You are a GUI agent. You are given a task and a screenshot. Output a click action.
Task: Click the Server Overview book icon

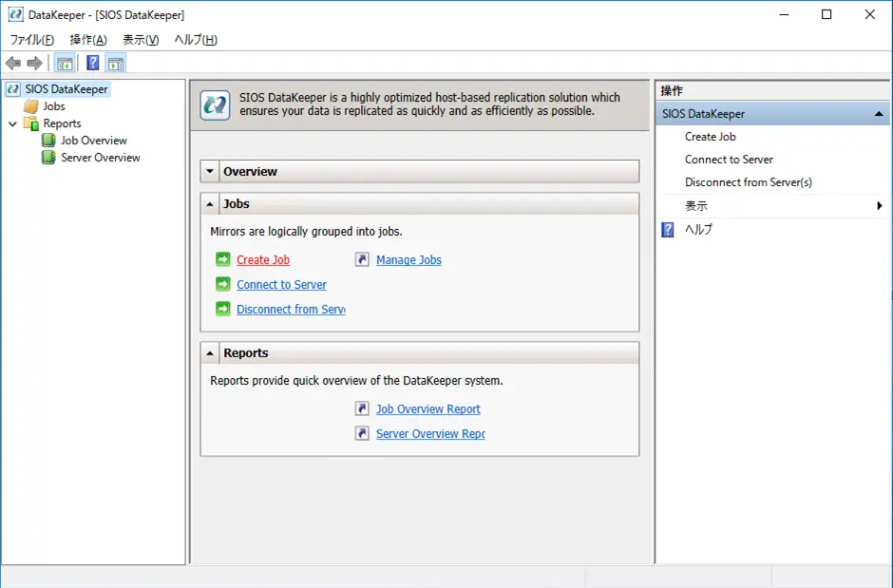49,158
